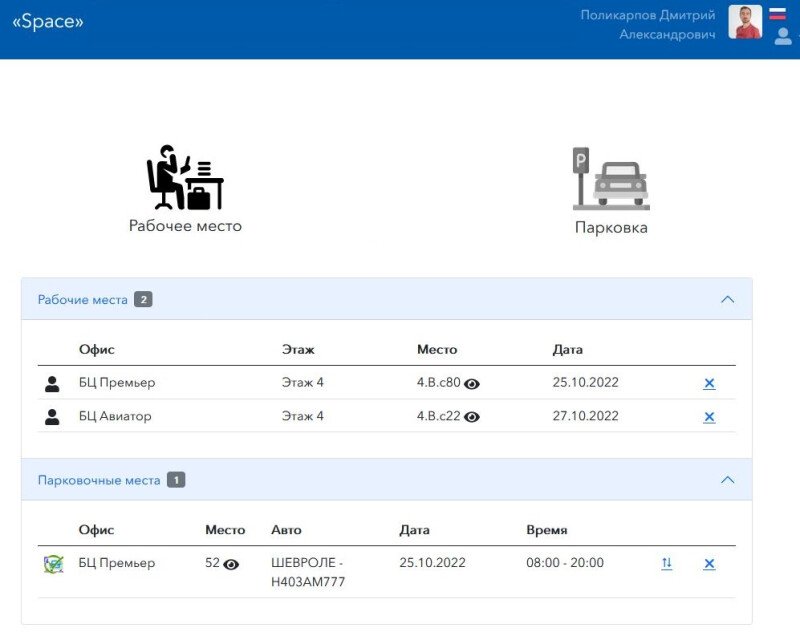Image resolution: width=800 pixels, height=636 pixels.
Task: Show workplace 4.B.c80 with the eye icon
Action: coord(472,384)
